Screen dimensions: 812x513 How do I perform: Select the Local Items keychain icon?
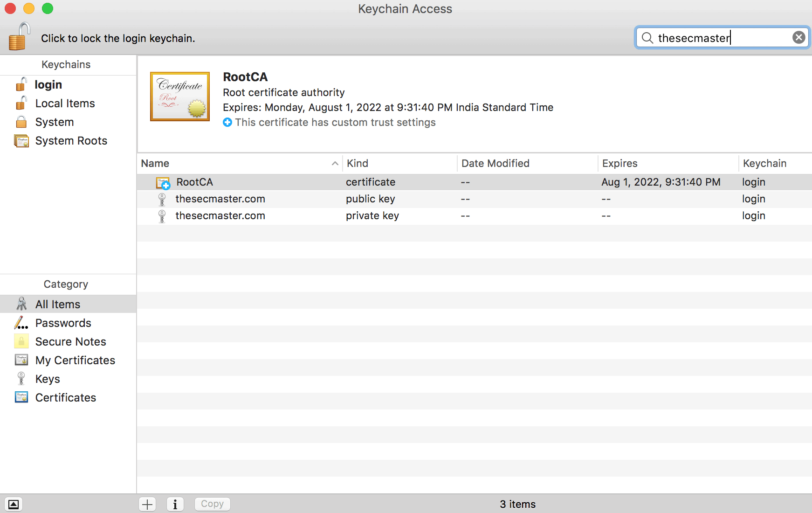point(21,103)
